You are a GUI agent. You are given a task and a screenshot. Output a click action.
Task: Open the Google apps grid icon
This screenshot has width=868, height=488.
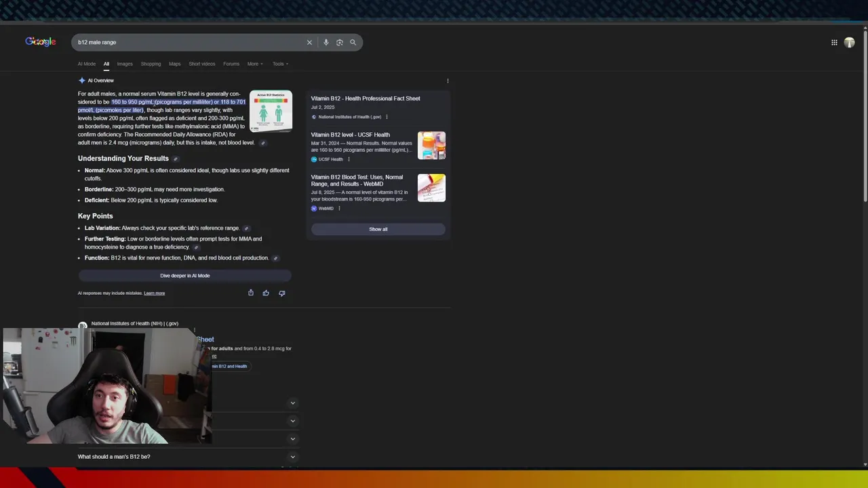coord(834,42)
